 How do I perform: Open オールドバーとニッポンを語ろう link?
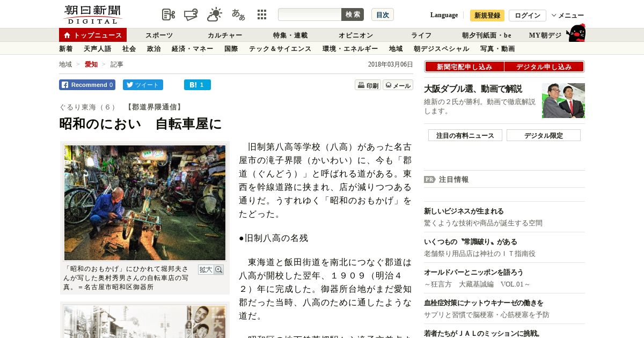pyautogui.click(x=473, y=273)
